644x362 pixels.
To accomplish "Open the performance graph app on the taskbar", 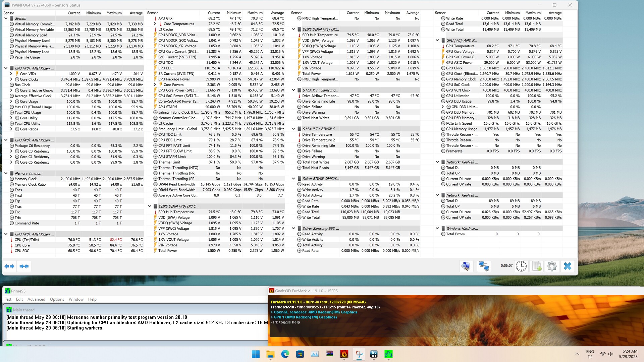I will tap(315, 354).
